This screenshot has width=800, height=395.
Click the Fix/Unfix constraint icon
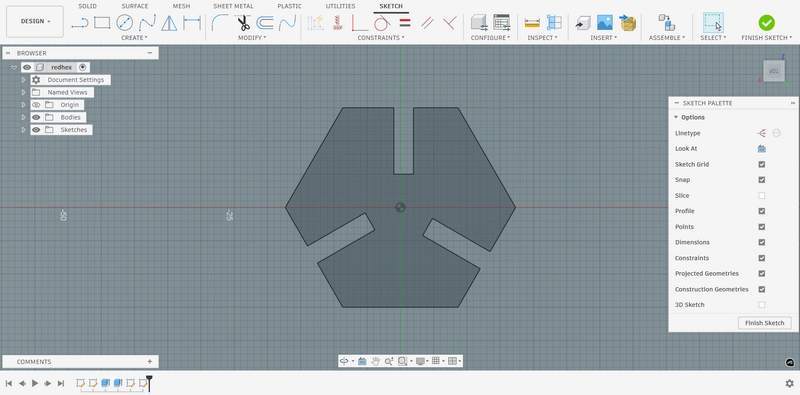[337, 22]
